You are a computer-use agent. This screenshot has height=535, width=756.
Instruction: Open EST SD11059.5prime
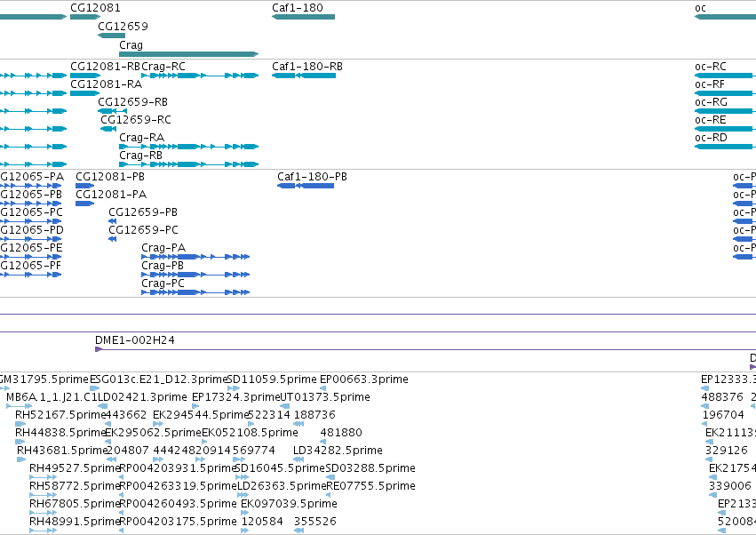click(234, 388)
